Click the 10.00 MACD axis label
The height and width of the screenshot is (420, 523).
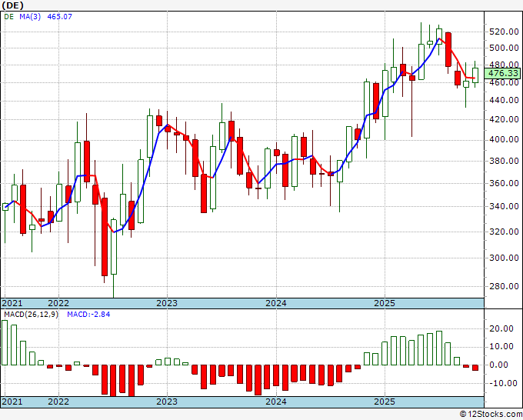[501, 347]
